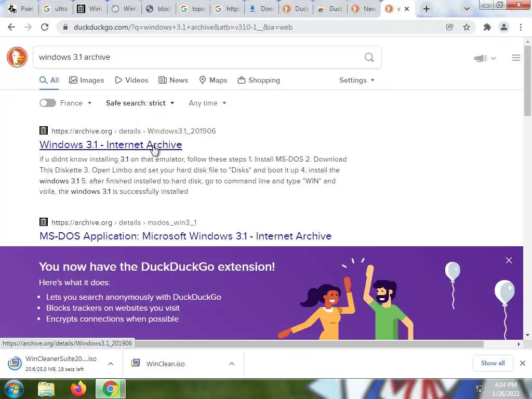Switch to the 'New' browser tab
The height and width of the screenshot is (399, 532).
364,9
